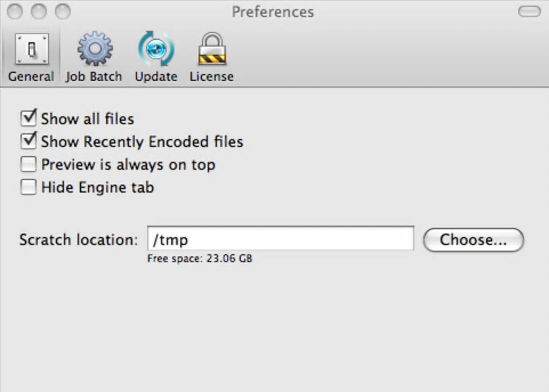Click the 'Job Batch' text label

94,77
